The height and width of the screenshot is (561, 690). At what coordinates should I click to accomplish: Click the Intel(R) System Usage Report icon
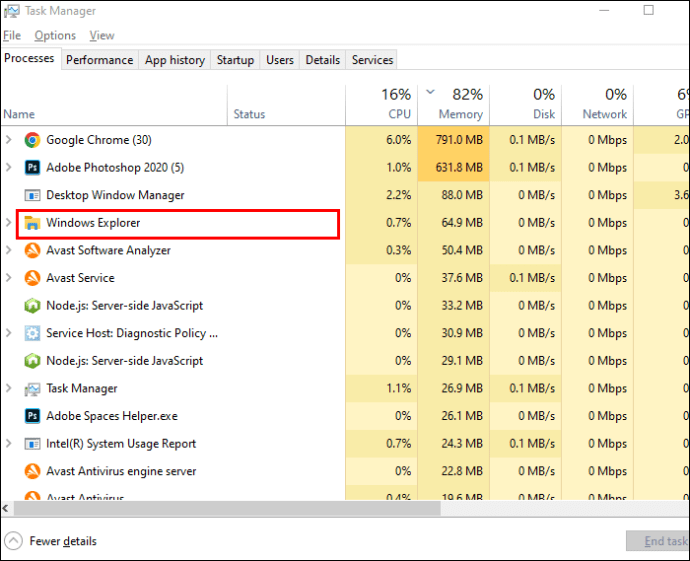click(32, 444)
